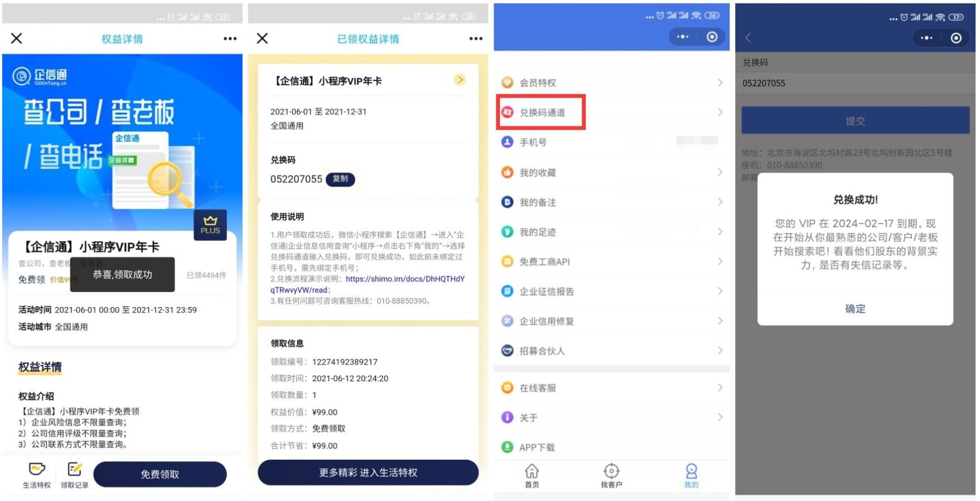Tap the 首页 home icon
This screenshot has height=501, width=980.
point(532,471)
